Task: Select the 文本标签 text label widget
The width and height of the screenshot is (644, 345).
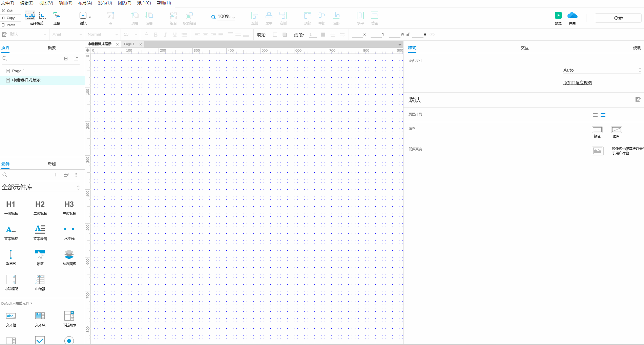Action: coord(11,233)
